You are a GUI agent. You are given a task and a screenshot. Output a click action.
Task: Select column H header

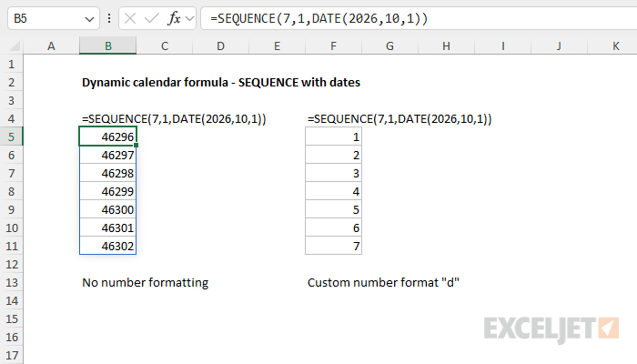446,45
